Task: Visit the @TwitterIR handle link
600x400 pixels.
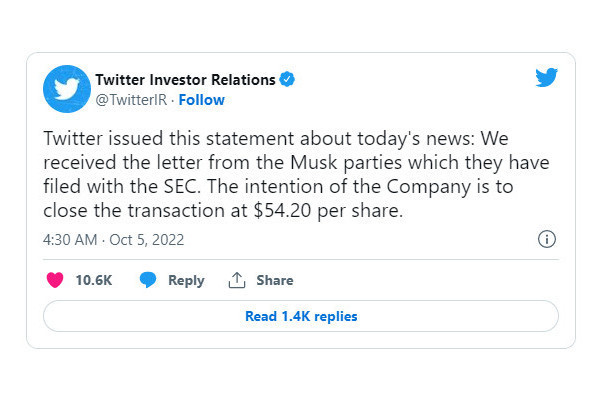Action: coord(131,100)
